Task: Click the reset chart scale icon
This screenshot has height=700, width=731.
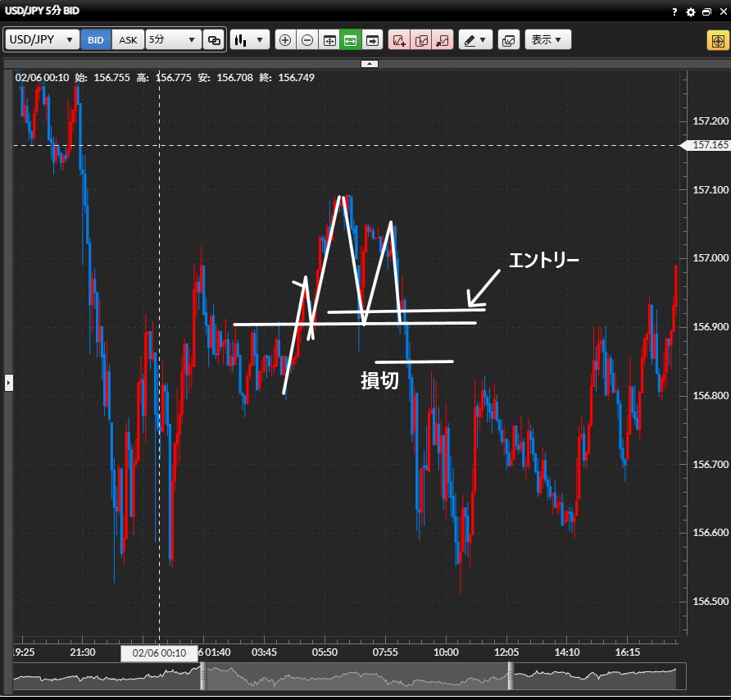Action: (329, 39)
